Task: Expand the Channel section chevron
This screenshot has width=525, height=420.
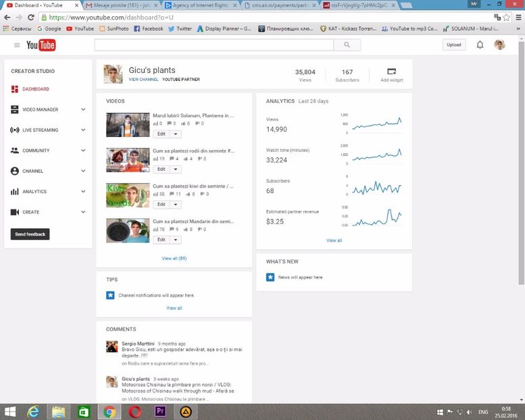Action: 83,171
